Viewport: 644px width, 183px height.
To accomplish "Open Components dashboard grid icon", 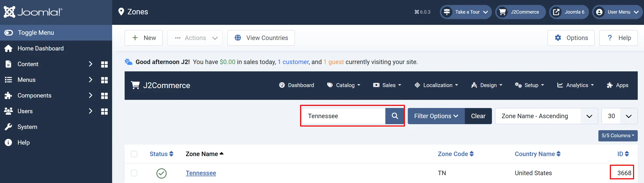I will pos(104,96).
